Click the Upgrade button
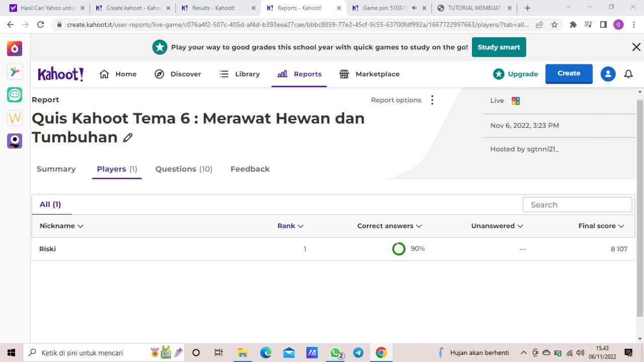Screen dimensions: 644x362 516,74
